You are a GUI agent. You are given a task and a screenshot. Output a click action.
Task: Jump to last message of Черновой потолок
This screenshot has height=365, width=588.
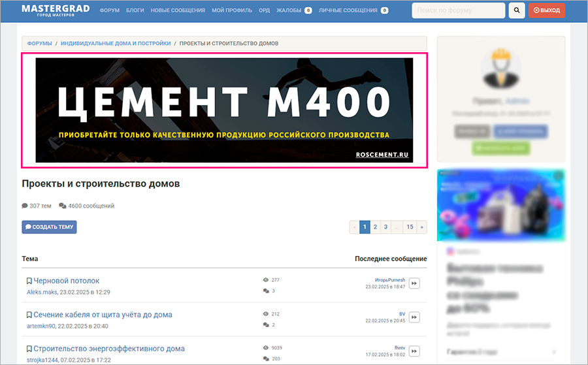(414, 283)
